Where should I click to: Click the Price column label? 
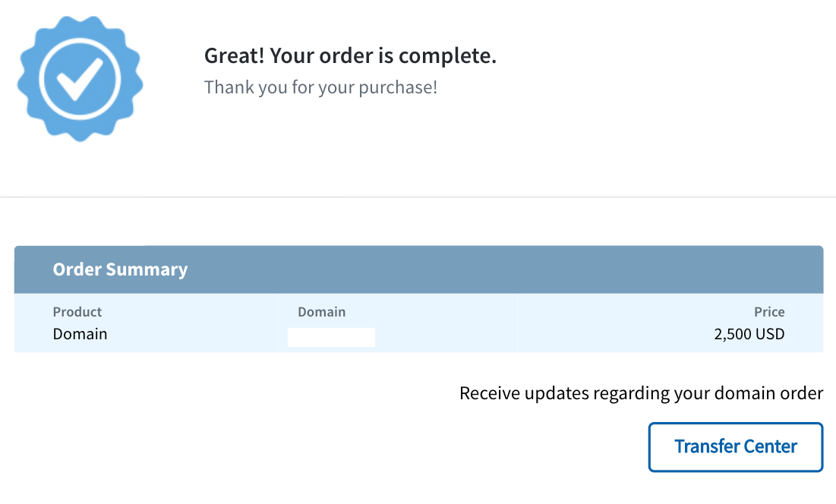[768, 312]
